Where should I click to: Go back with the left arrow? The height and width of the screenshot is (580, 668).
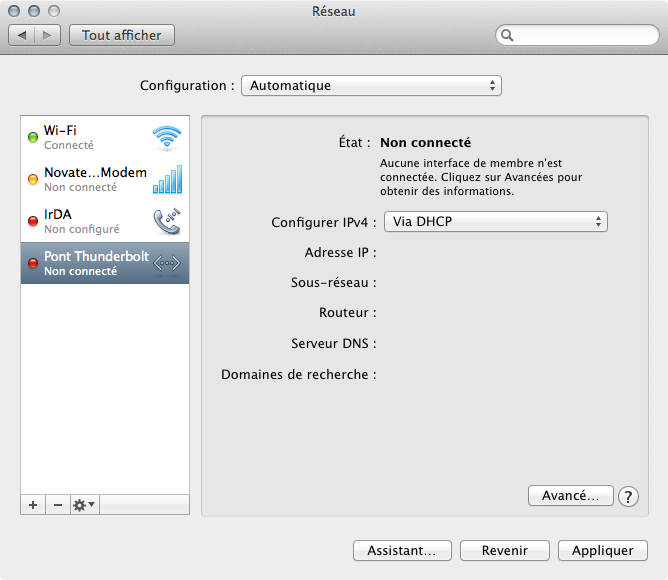[22, 35]
